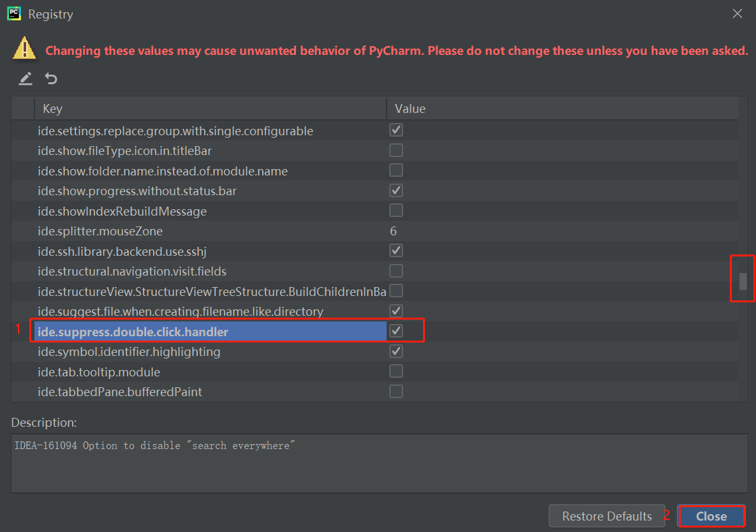The height and width of the screenshot is (532, 756).
Task: Close the Registry dialog with X
Action: point(737,13)
